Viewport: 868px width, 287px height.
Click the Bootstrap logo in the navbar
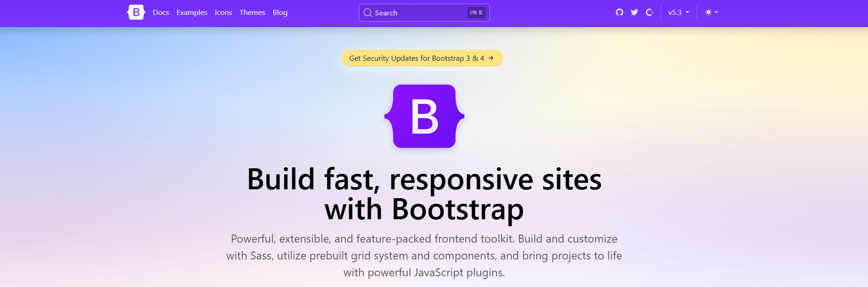(x=136, y=12)
